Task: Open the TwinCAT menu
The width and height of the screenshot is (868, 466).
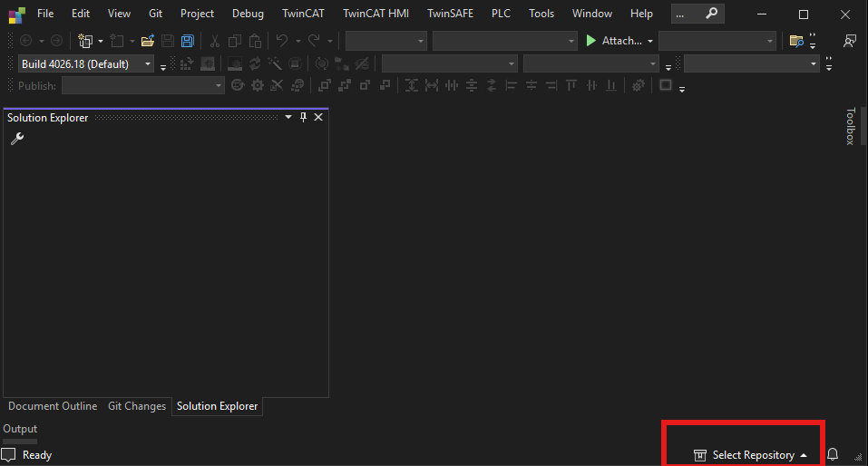Action: point(303,14)
